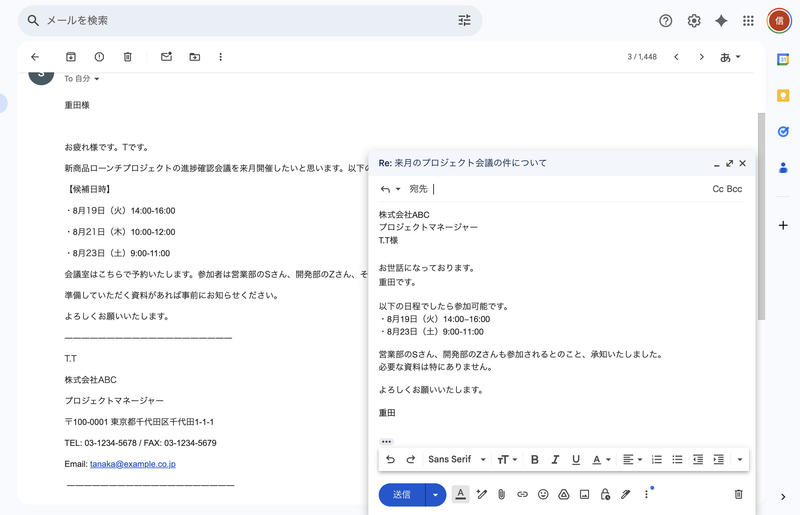Image resolution: width=800 pixels, height=515 pixels.
Task: Archive this email conversation
Action: (71, 57)
